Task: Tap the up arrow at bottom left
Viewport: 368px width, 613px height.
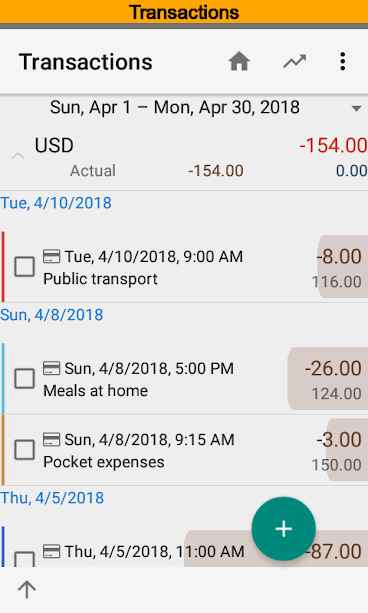Action: click(27, 589)
